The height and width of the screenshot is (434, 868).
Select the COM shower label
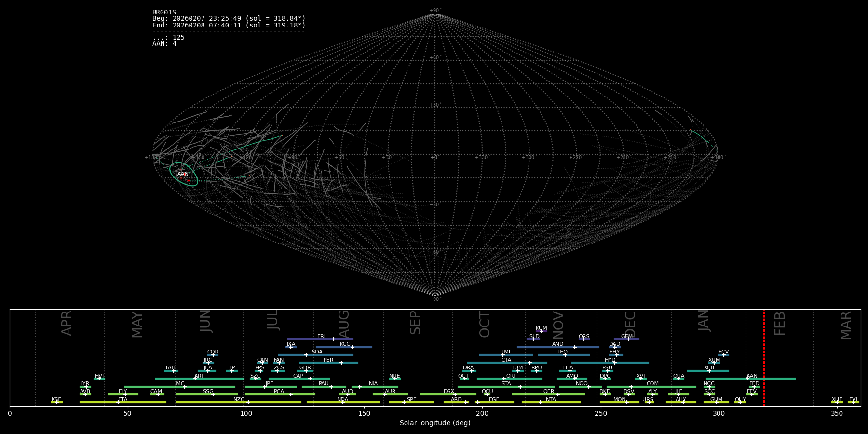(652, 384)
